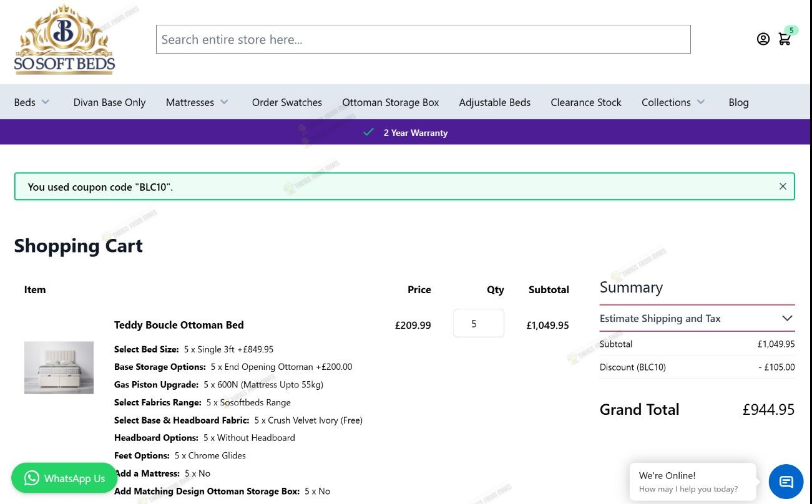Click the item price £209.99
The image size is (812, 504).
point(413,325)
